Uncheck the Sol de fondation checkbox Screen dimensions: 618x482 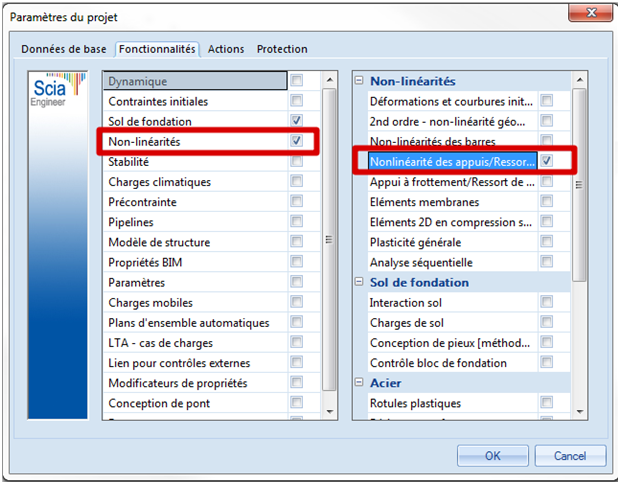click(x=297, y=121)
